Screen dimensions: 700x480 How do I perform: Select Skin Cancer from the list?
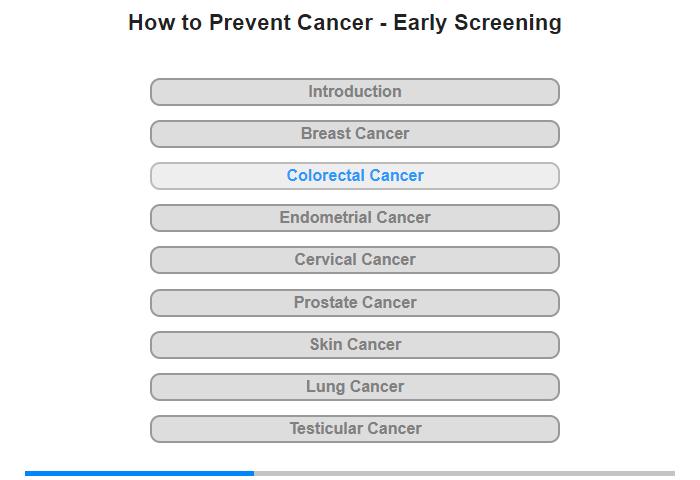pyautogui.click(x=354, y=345)
